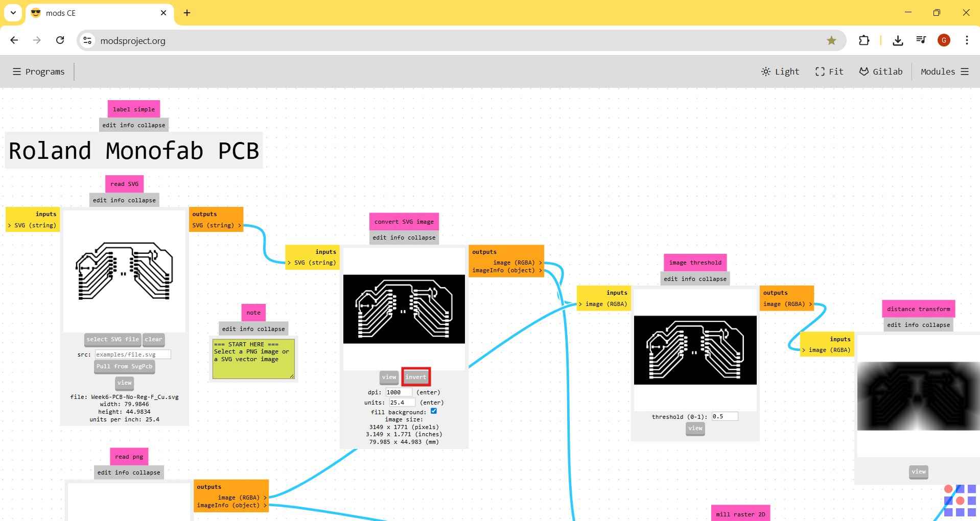Open the media controls icon
This screenshot has height=521, width=980.
921,40
